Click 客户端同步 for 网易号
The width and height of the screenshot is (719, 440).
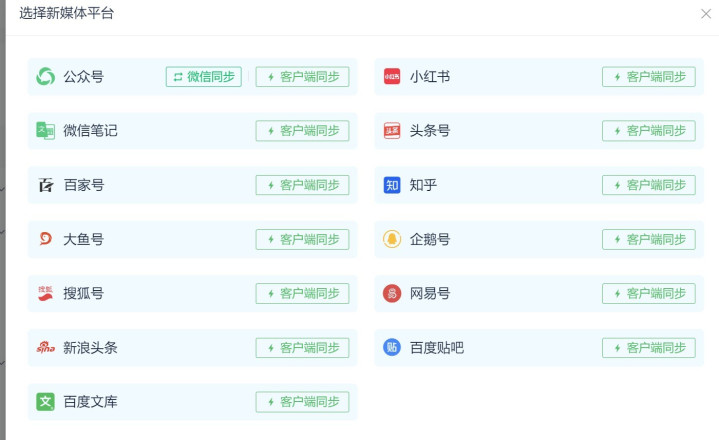[x=649, y=293]
